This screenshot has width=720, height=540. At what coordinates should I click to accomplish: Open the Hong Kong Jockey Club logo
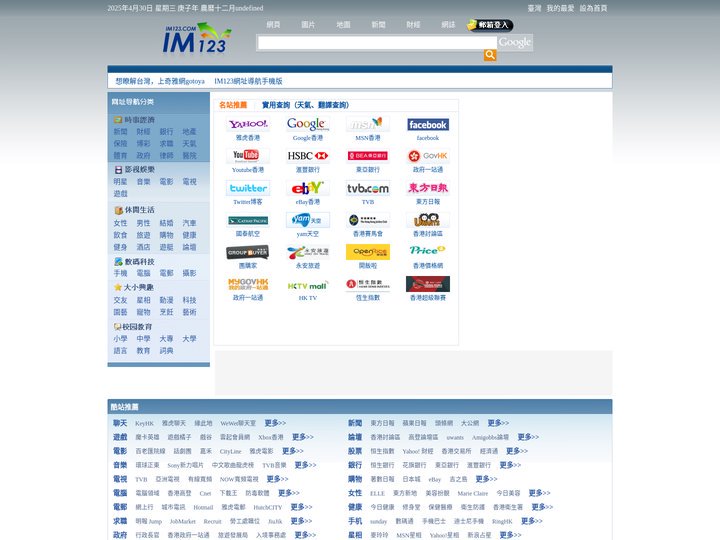point(368,220)
